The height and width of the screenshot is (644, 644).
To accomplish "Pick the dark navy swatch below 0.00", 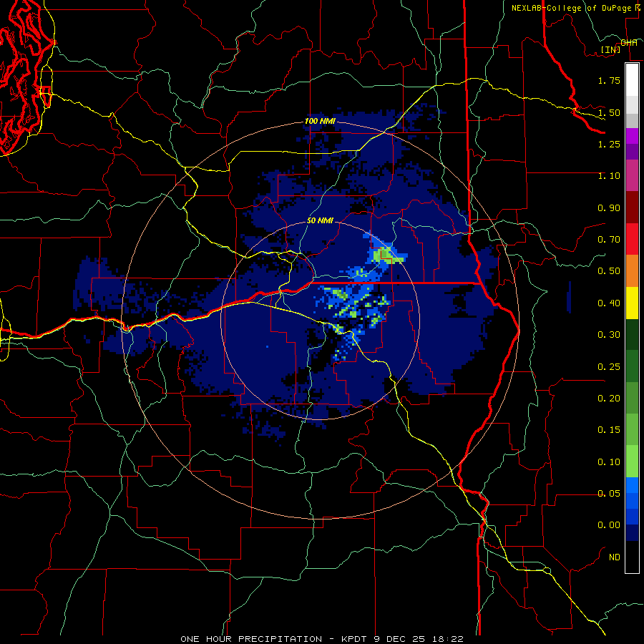I will click(x=632, y=533).
